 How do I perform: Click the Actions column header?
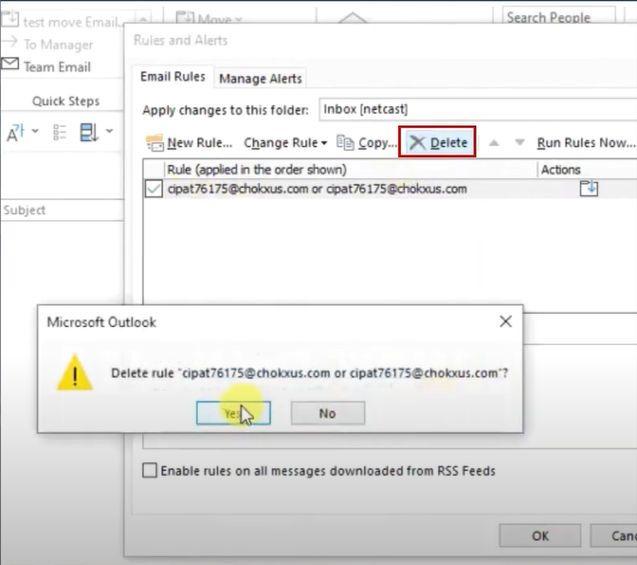587,169
